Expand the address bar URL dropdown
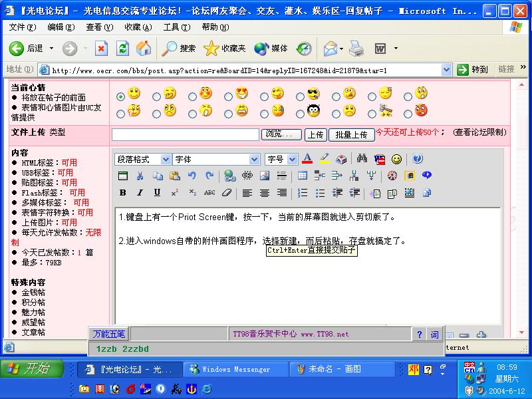This screenshot has width=532, height=399. pos(446,70)
